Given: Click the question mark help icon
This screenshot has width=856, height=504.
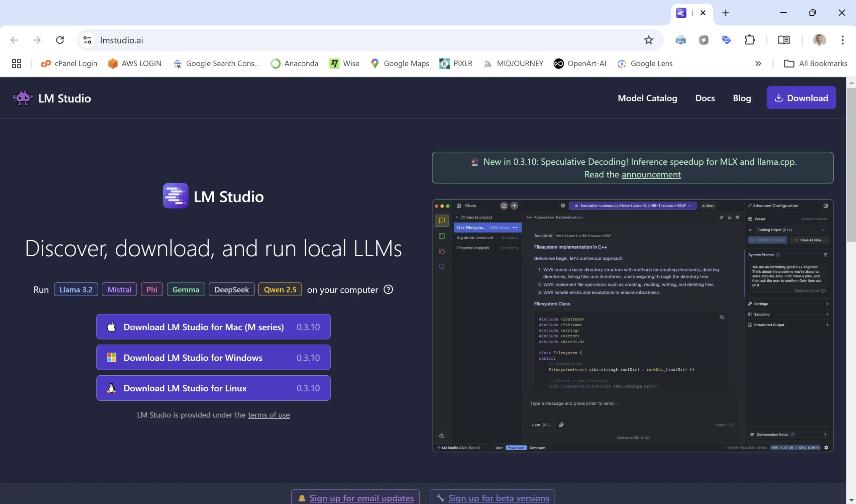Looking at the screenshot, I should [388, 289].
